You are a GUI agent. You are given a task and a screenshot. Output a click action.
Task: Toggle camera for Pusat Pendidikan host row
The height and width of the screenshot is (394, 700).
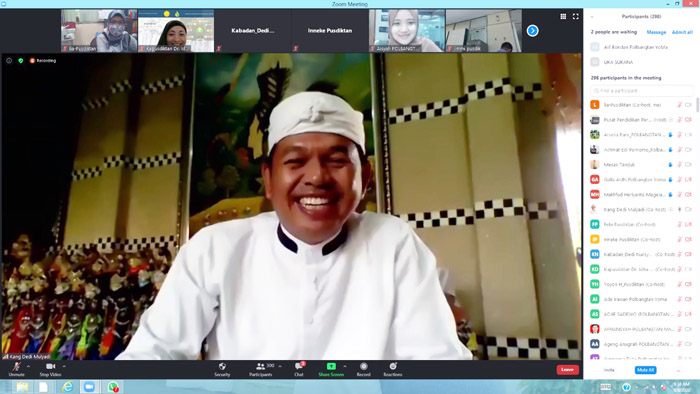click(x=688, y=120)
